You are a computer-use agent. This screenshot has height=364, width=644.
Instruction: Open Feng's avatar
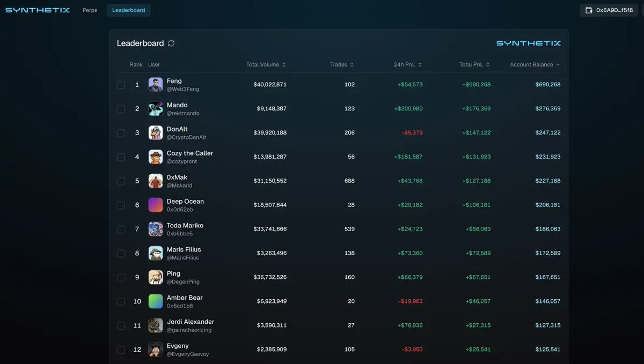[156, 85]
